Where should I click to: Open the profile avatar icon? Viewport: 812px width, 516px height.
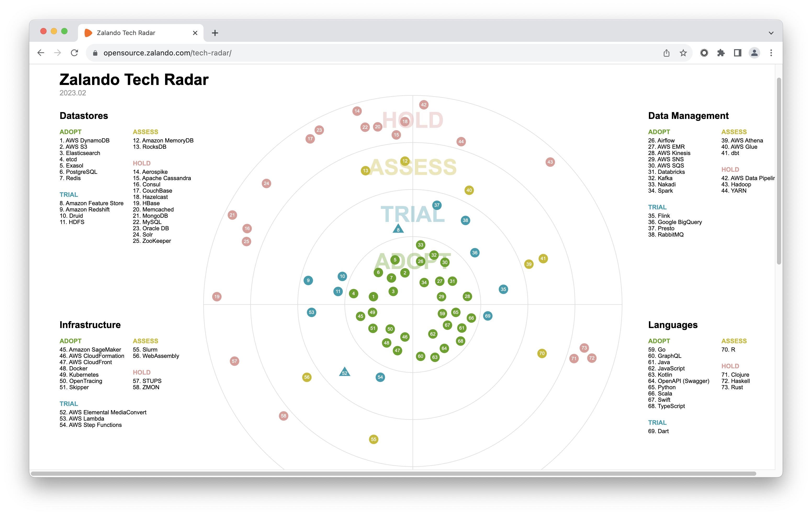coord(754,53)
